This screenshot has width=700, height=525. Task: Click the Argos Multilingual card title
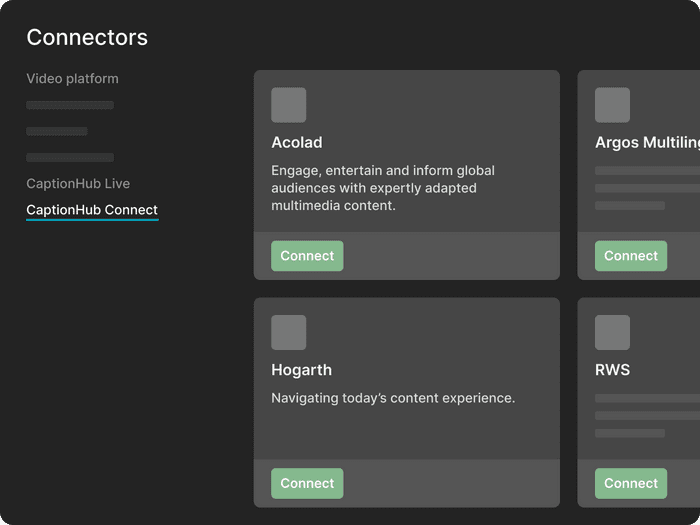pos(647,142)
